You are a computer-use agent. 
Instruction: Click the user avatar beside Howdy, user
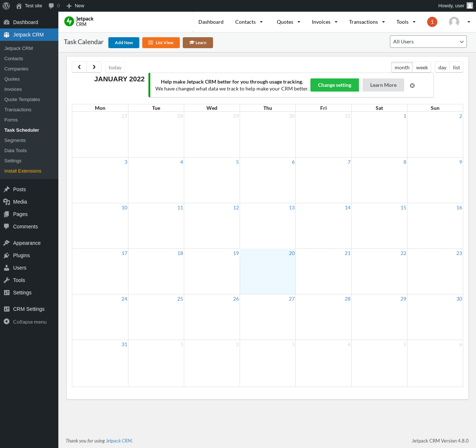point(470,6)
